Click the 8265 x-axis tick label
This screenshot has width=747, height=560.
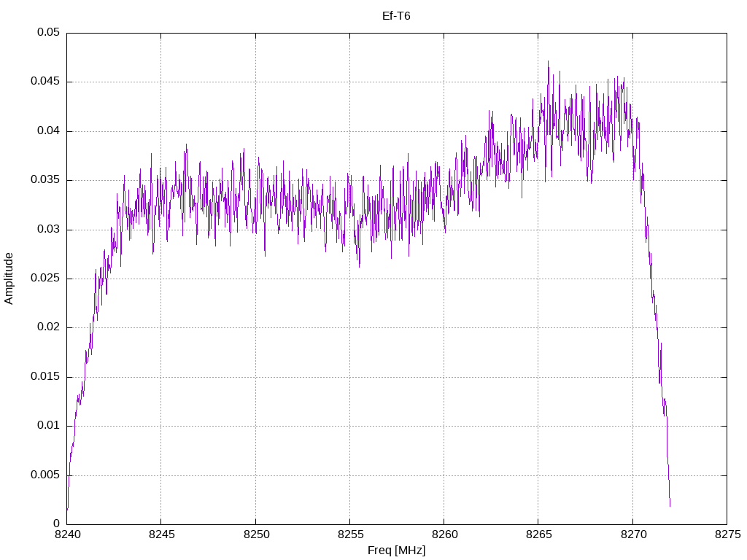click(539, 534)
